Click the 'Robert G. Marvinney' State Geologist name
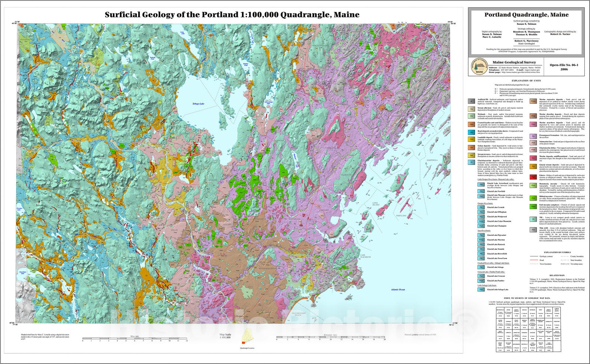Image resolution: width=590 pixels, height=364 pixels. [526, 41]
